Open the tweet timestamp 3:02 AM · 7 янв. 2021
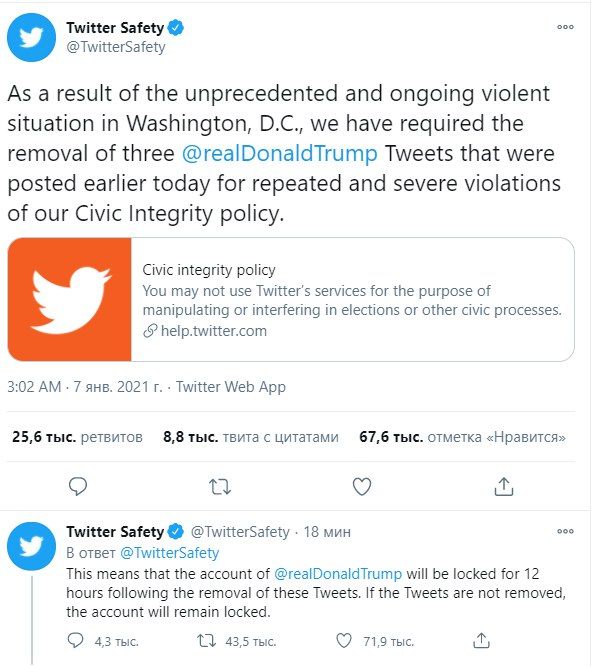This screenshot has height=666, width=594. click(85, 387)
